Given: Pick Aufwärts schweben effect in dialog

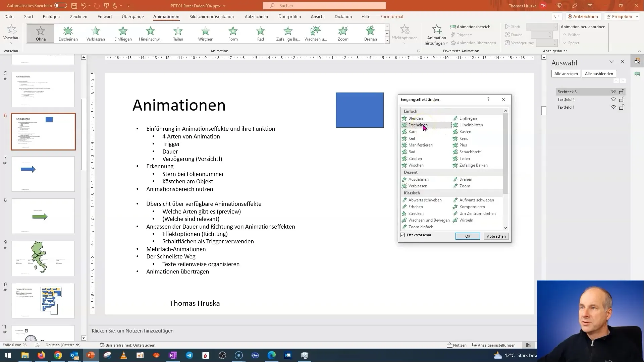Looking at the screenshot, I should [x=477, y=200].
